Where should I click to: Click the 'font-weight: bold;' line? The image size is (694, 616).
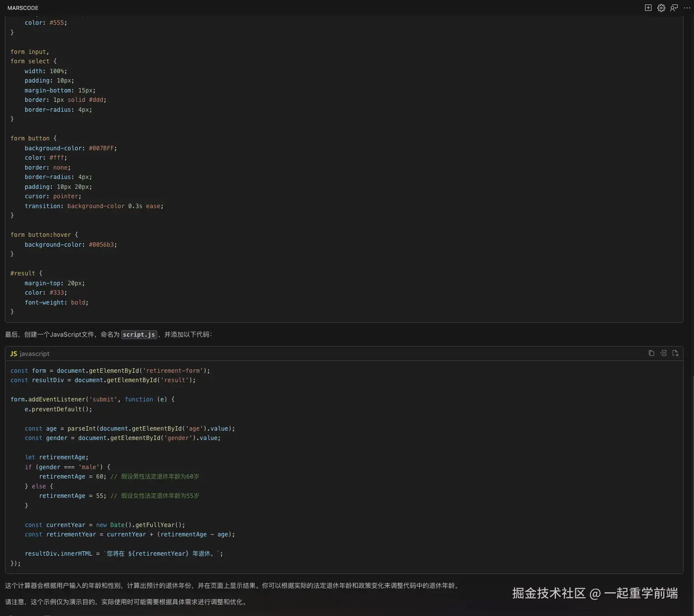pyautogui.click(x=56, y=303)
